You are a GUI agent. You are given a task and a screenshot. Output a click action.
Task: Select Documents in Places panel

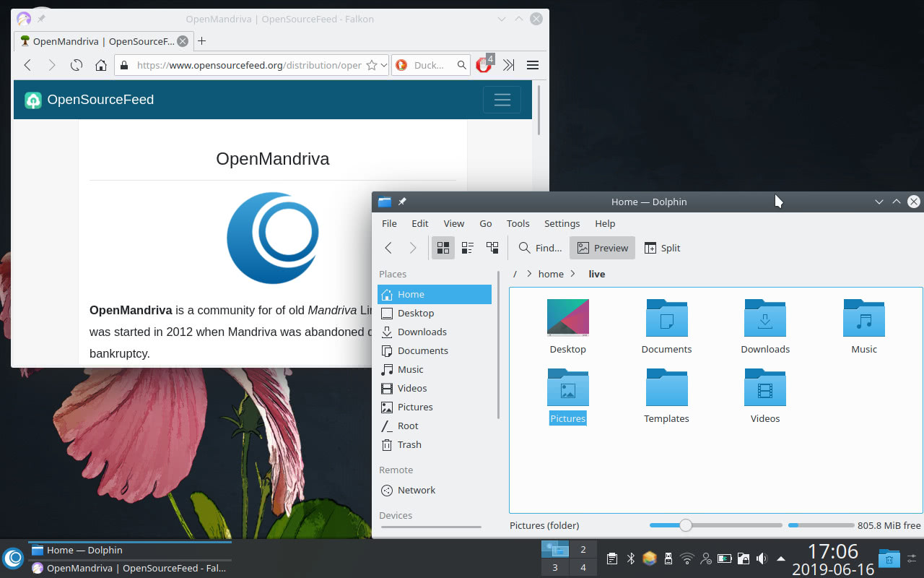point(435,350)
